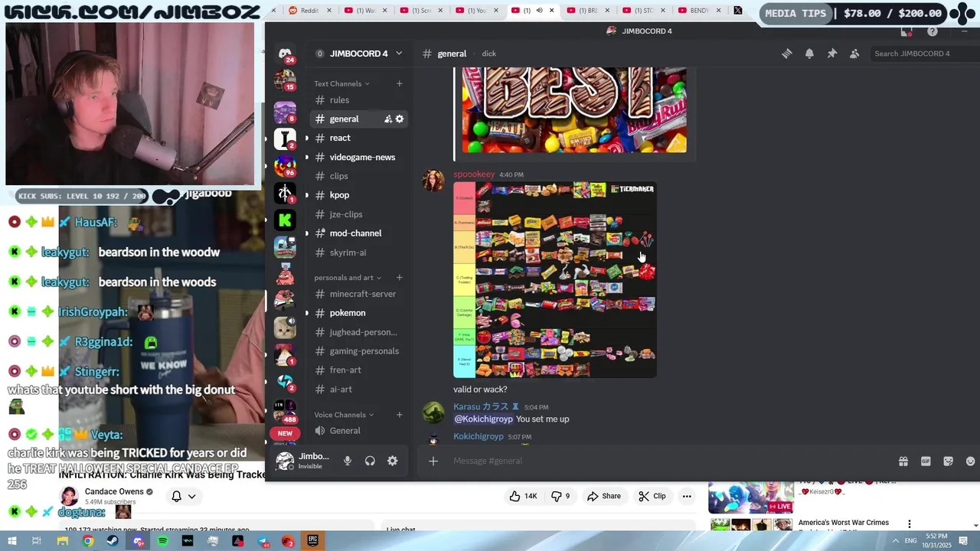Open the emoji picker
Viewport: 980px width, 551px height.
click(970, 461)
